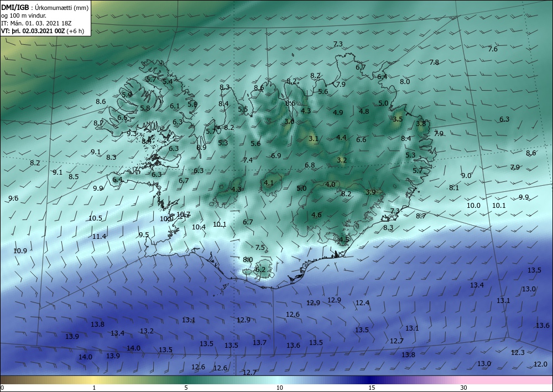
Task: Click the 10.0 value on the map
Action: [x=474, y=206]
